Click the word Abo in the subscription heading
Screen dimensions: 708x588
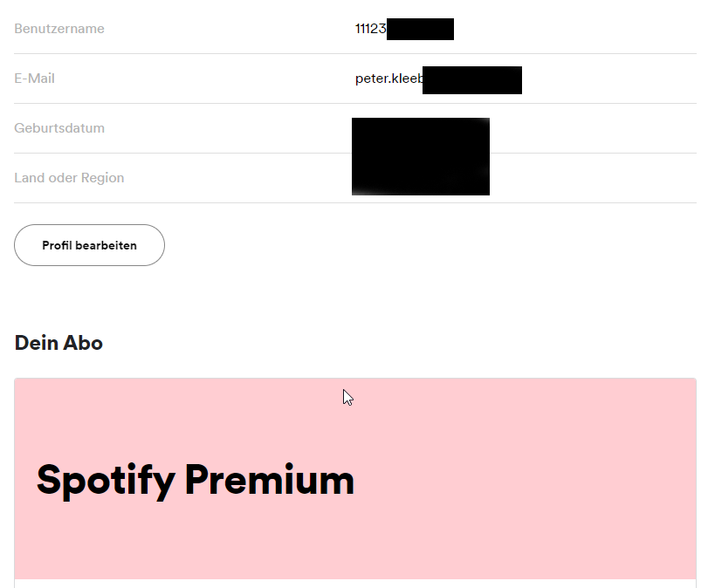coord(83,343)
